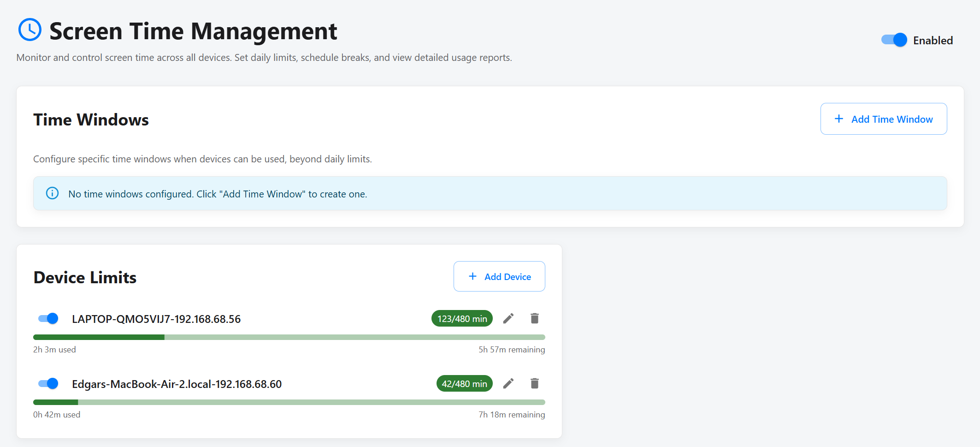The width and height of the screenshot is (980, 447).
Task: Click the info icon in the time windows notice
Action: tap(52, 193)
